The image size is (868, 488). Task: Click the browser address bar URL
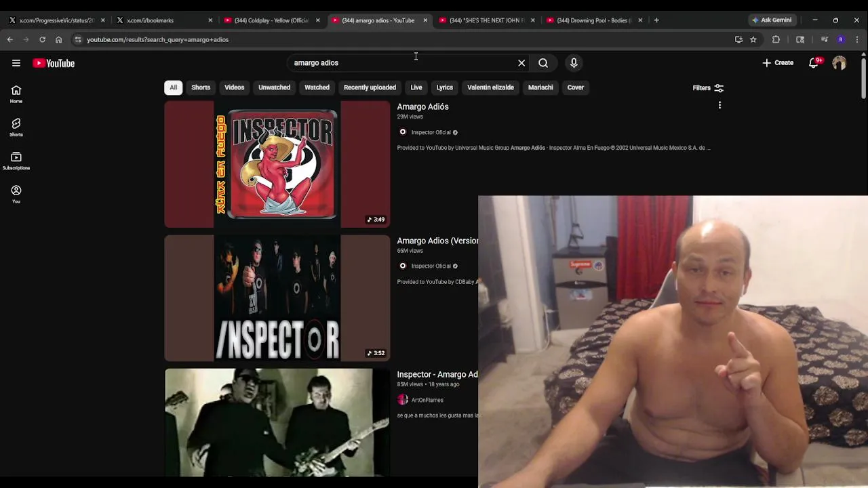click(x=157, y=39)
